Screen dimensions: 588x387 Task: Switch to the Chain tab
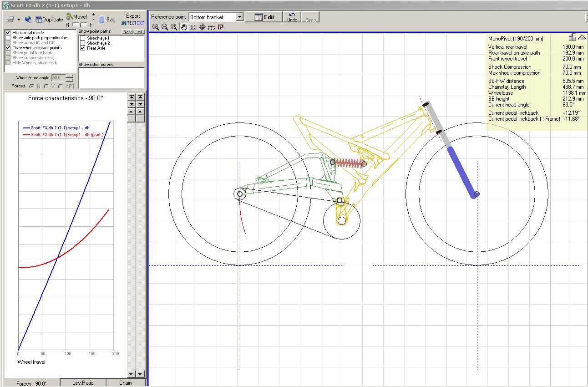click(126, 383)
